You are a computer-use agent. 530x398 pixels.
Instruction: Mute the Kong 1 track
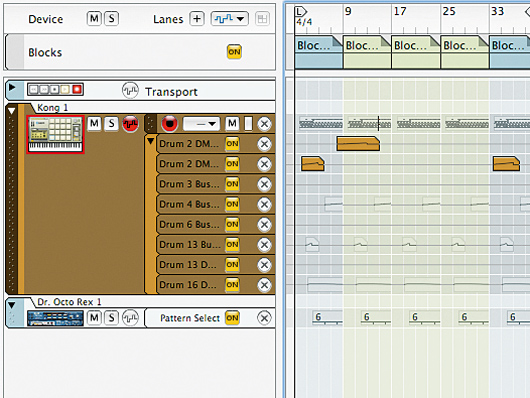click(x=94, y=123)
